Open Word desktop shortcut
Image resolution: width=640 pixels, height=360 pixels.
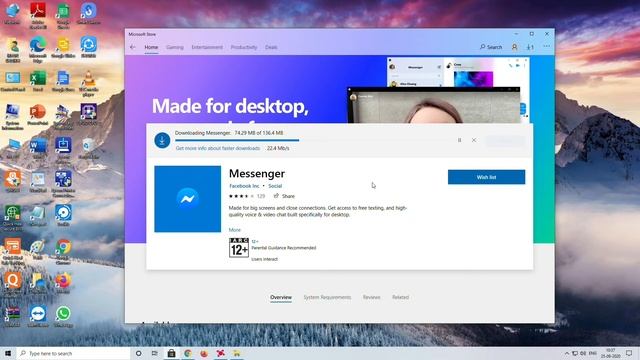click(x=38, y=149)
